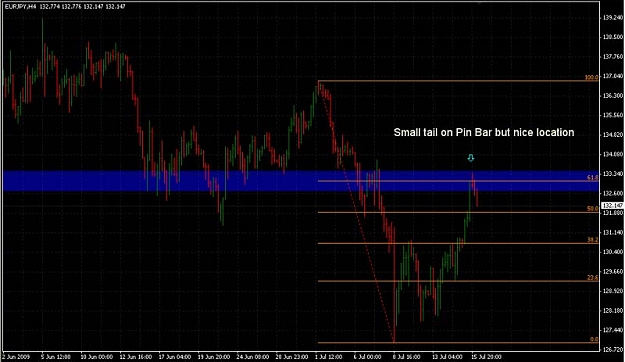Click the current price label 132.147
Viewport: 625px width, 362px height.
(x=613, y=205)
